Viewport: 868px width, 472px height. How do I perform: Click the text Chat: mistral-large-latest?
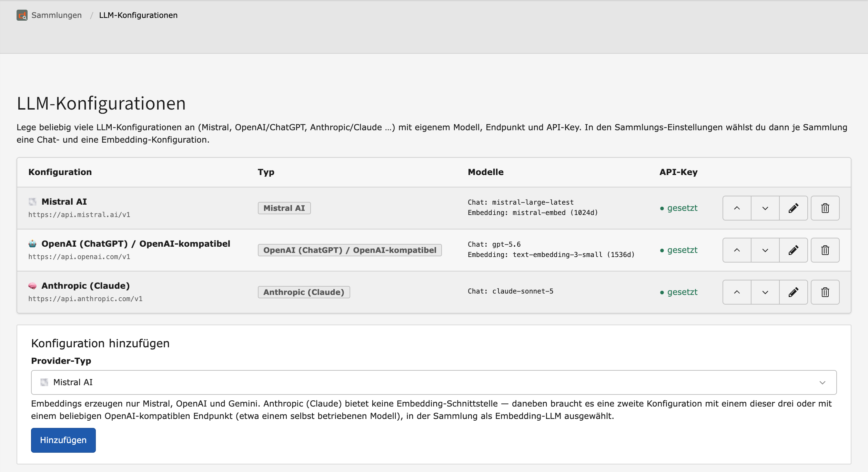(x=521, y=202)
